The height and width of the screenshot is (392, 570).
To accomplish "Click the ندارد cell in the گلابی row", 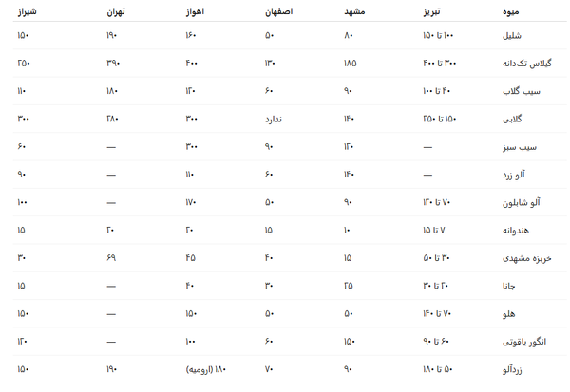I will tap(275, 120).
